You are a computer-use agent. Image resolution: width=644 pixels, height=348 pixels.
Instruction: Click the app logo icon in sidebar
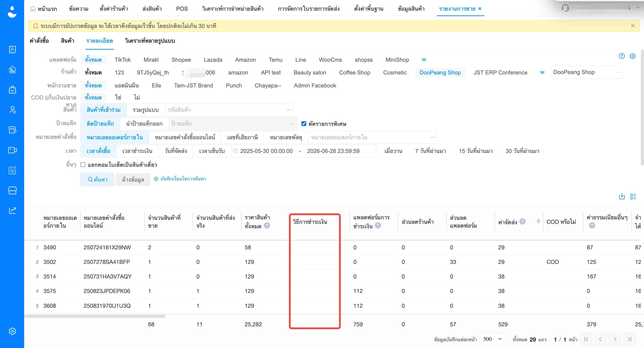click(x=12, y=12)
